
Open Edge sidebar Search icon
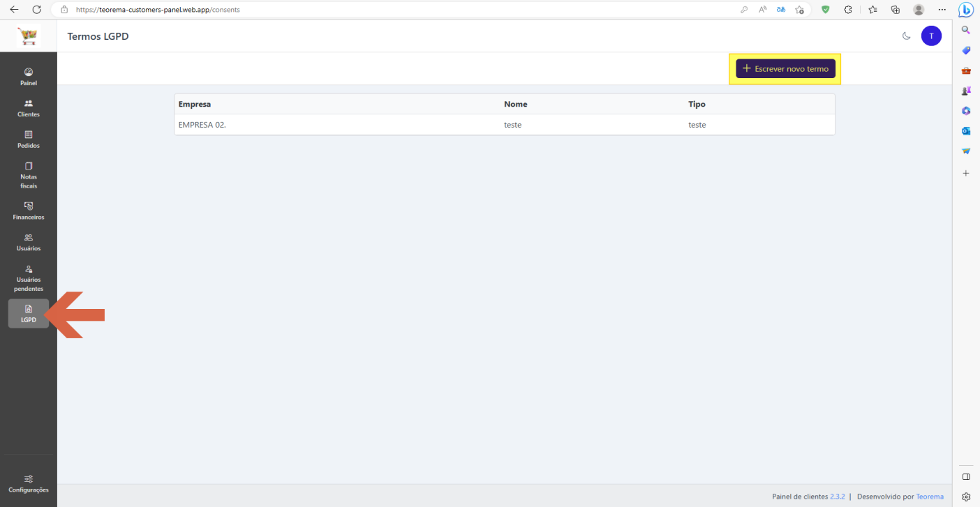click(x=966, y=30)
